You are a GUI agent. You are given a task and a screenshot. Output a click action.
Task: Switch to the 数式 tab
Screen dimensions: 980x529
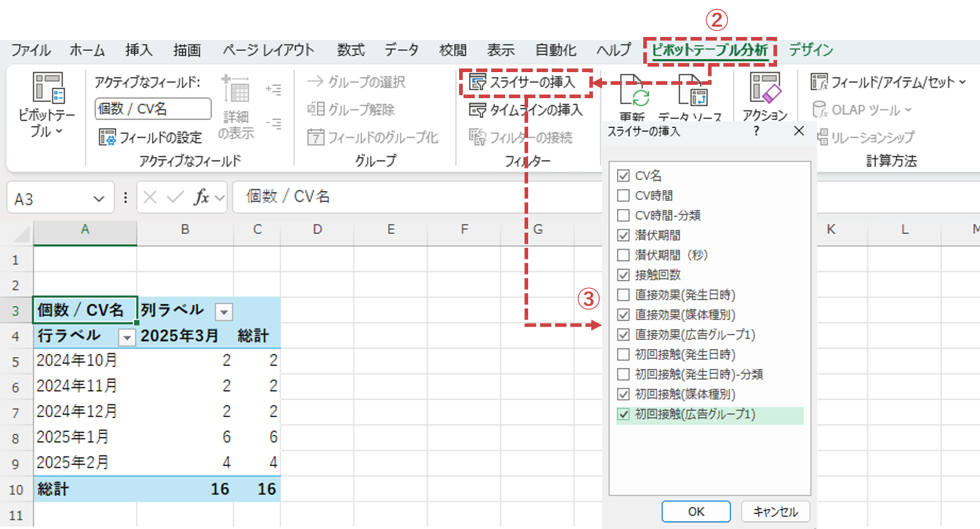click(351, 50)
